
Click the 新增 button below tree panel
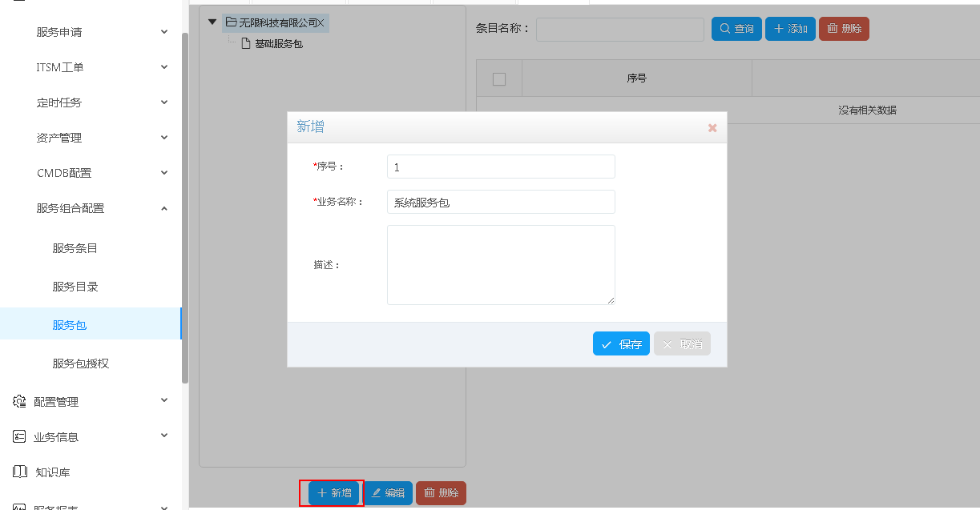334,493
